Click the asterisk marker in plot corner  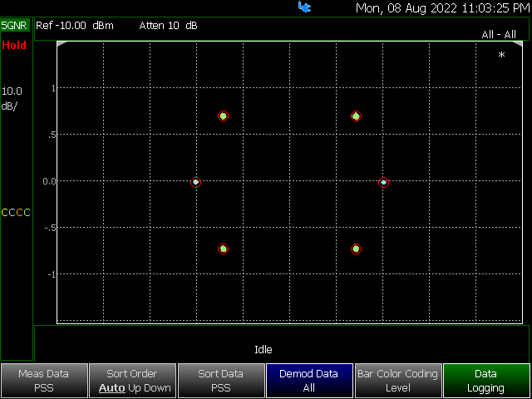[x=501, y=55]
